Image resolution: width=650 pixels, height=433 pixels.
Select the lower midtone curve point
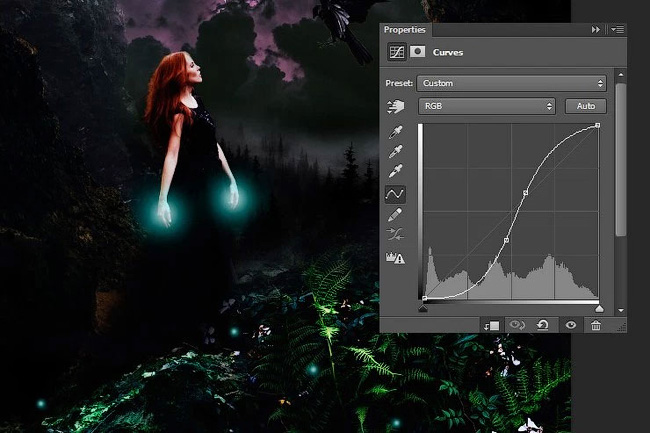tap(506, 240)
